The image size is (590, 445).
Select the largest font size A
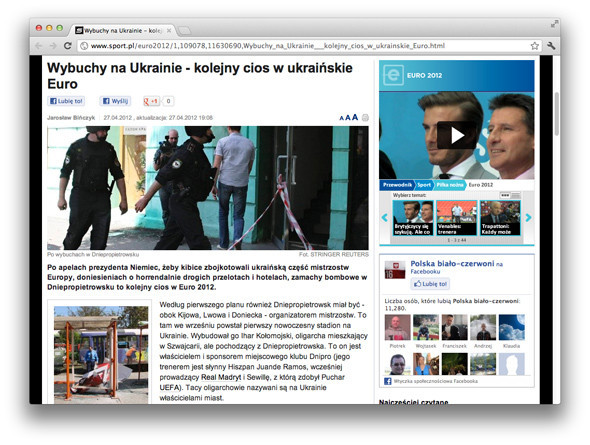click(354, 117)
